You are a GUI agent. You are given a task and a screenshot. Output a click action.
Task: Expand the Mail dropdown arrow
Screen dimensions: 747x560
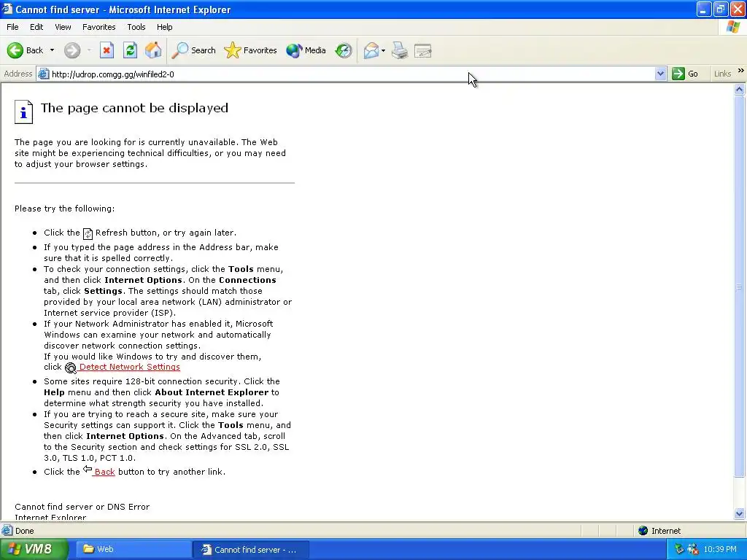tap(384, 50)
